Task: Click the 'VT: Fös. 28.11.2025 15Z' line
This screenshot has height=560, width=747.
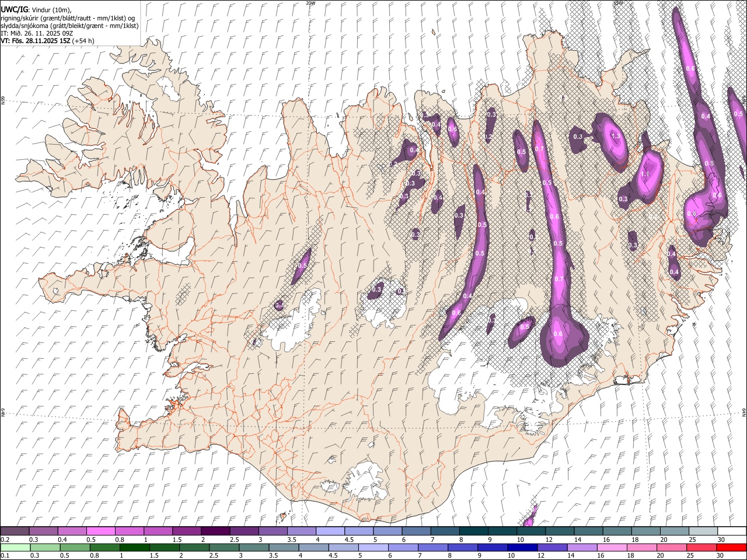Action: coord(36,41)
